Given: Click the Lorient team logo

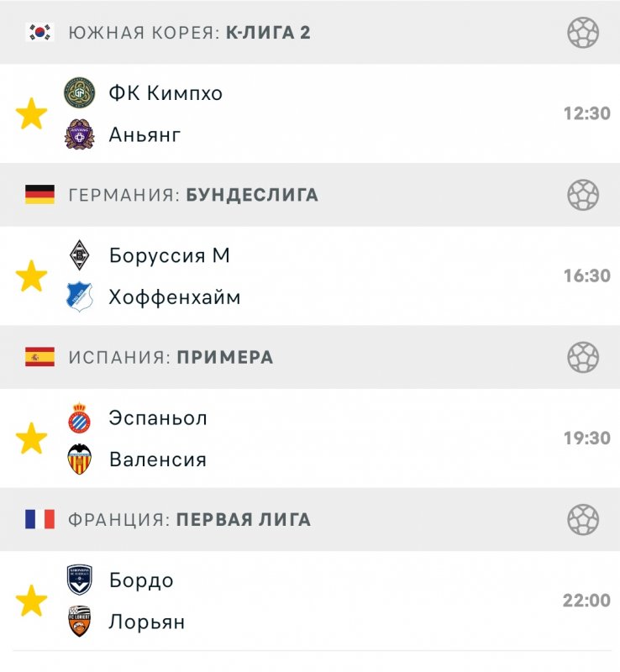Looking at the screenshot, I should pyautogui.click(x=80, y=622).
